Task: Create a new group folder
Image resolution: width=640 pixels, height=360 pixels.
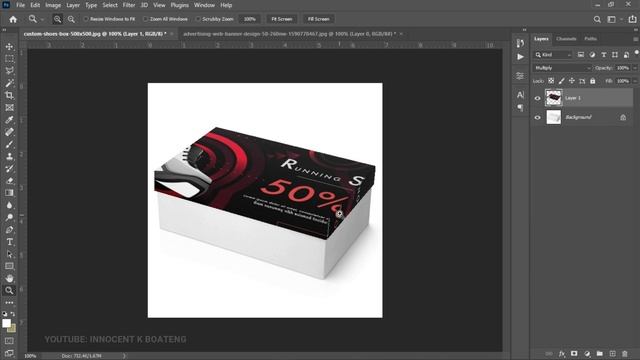Action: [x=600, y=353]
